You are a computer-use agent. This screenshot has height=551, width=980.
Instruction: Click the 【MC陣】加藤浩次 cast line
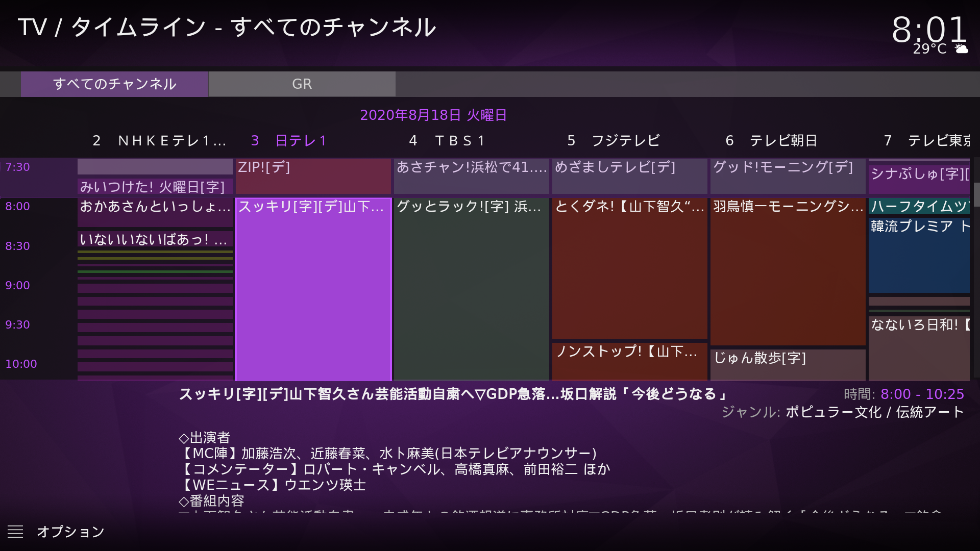(388, 453)
